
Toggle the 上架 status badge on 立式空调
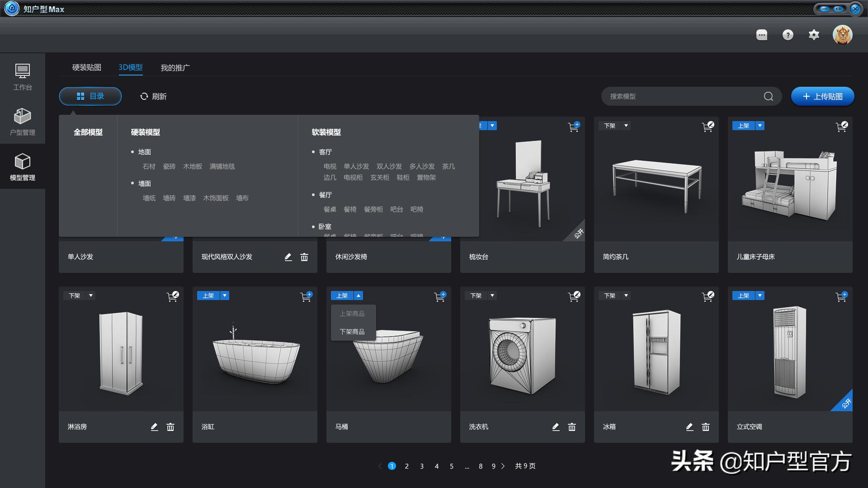(744, 296)
